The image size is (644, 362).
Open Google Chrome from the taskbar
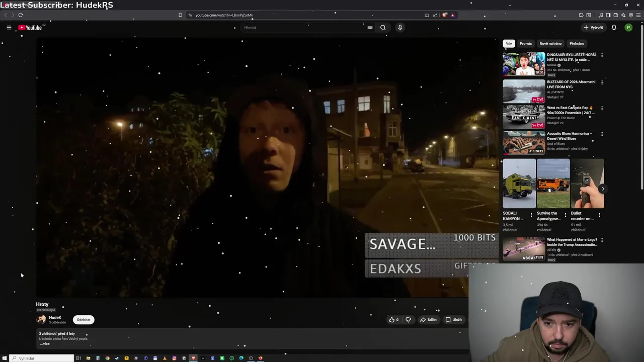coord(107,358)
